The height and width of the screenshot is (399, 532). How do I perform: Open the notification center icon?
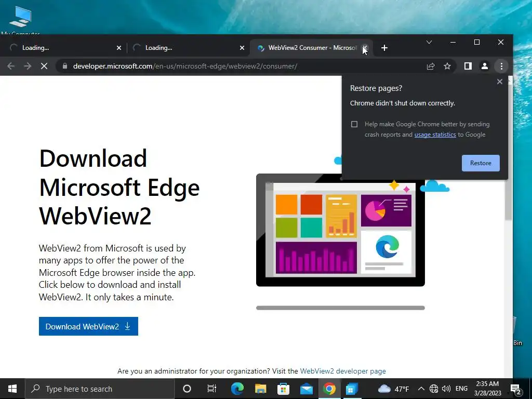(x=515, y=389)
